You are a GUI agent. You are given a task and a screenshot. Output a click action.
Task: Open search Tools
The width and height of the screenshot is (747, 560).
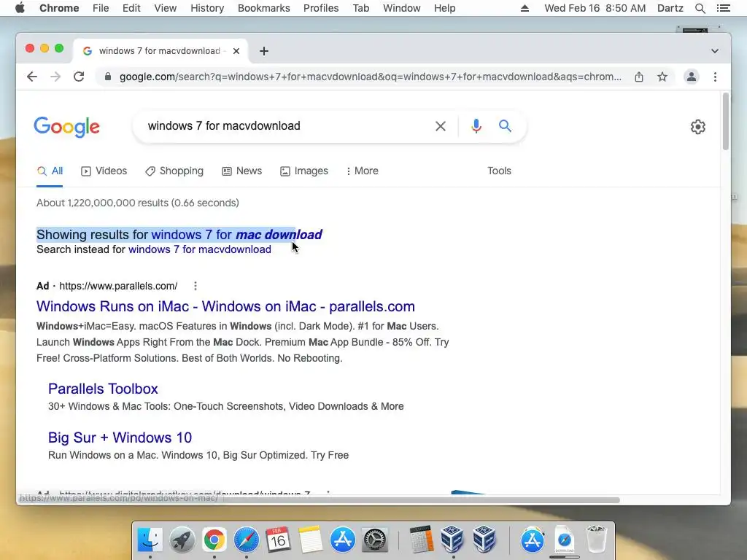click(499, 171)
